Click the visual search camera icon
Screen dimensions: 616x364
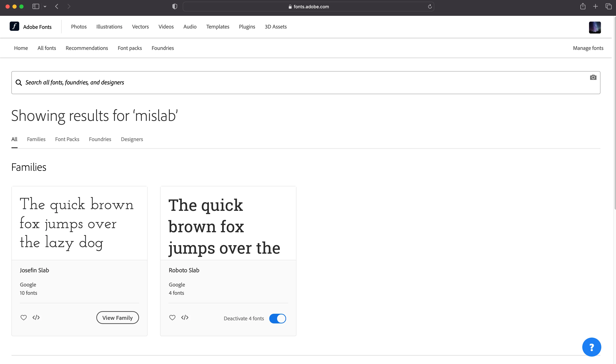(593, 78)
